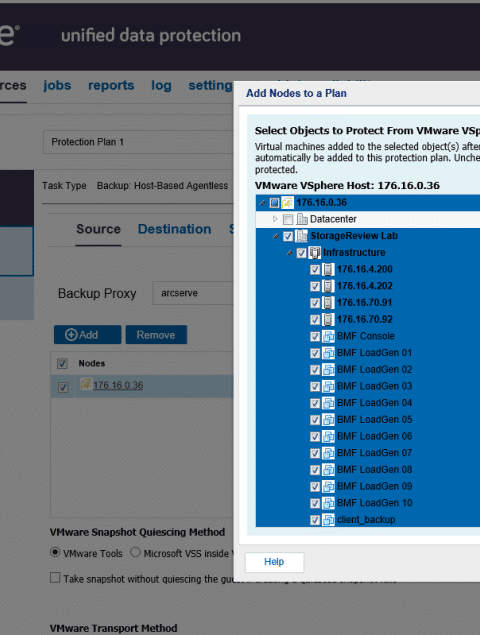Click the VM icon for BMF LoadGen 06
This screenshot has height=635, width=480.
[x=328, y=436]
